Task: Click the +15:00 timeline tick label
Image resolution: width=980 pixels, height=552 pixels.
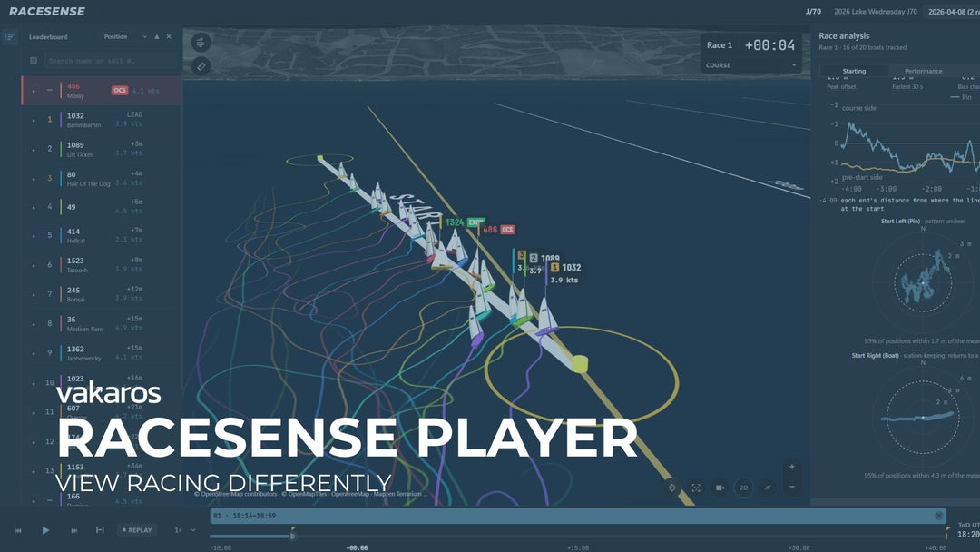Action: tap(577, 547)
